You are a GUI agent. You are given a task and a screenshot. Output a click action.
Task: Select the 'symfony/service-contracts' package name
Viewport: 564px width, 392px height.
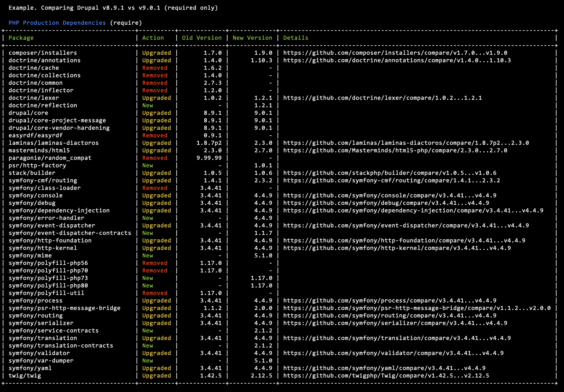click(54, 331)
